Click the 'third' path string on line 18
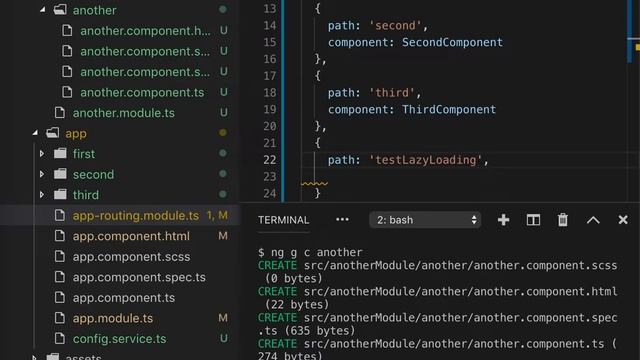640x360 pixels. (392, 93)
